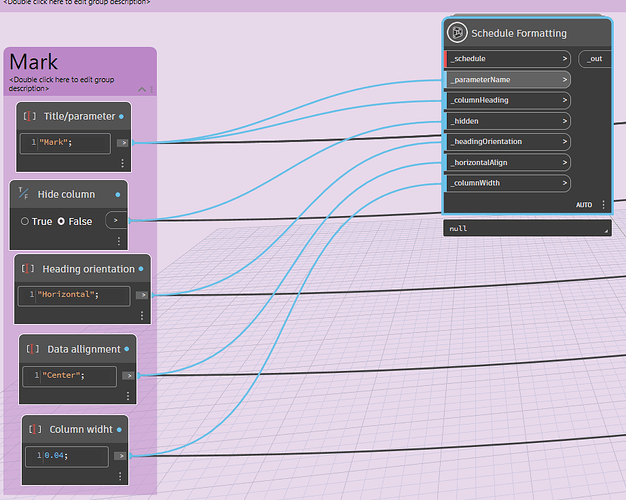
Task: Click the AUTO lacing label
Action: click(x=584, y=205)
